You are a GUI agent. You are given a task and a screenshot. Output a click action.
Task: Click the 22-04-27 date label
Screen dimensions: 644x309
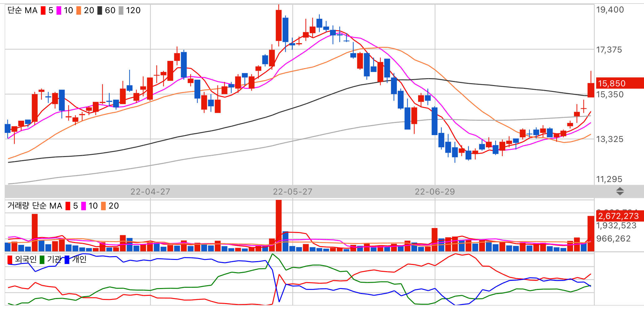point(150,192)
